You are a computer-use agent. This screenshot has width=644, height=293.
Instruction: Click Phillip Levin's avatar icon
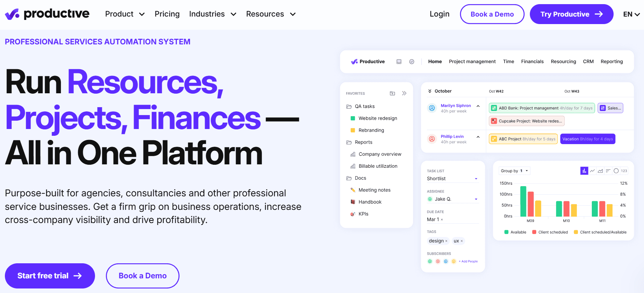pos(432,139)
